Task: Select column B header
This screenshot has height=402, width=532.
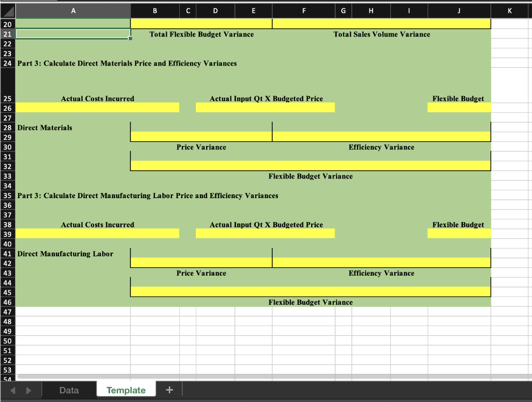Action: click(x=155, y=11)
